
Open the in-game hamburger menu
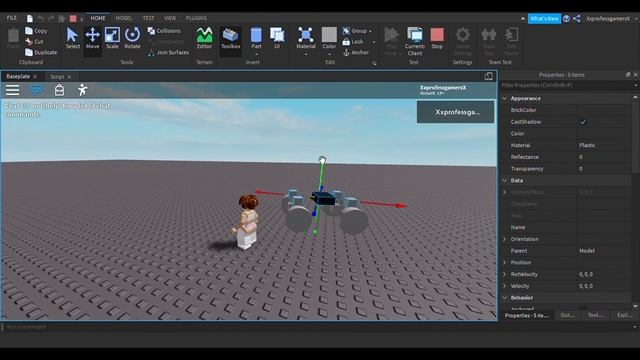click(12, 90)
